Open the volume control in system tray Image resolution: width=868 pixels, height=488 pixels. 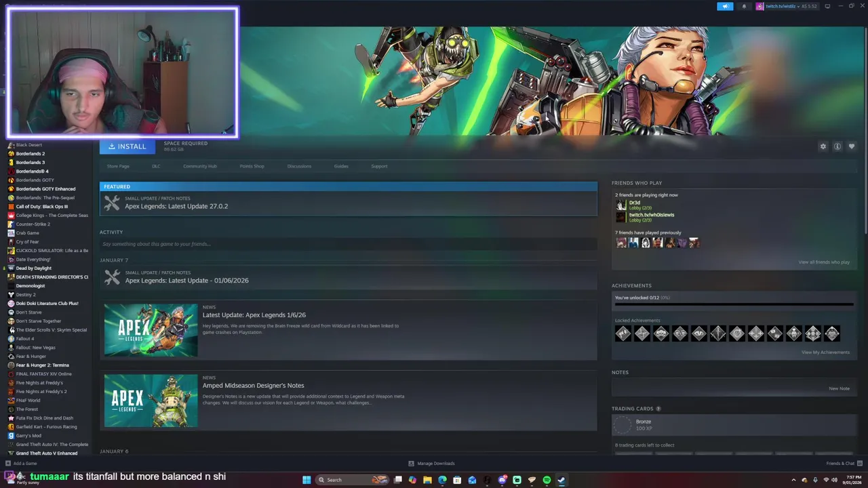click(834, 480)
